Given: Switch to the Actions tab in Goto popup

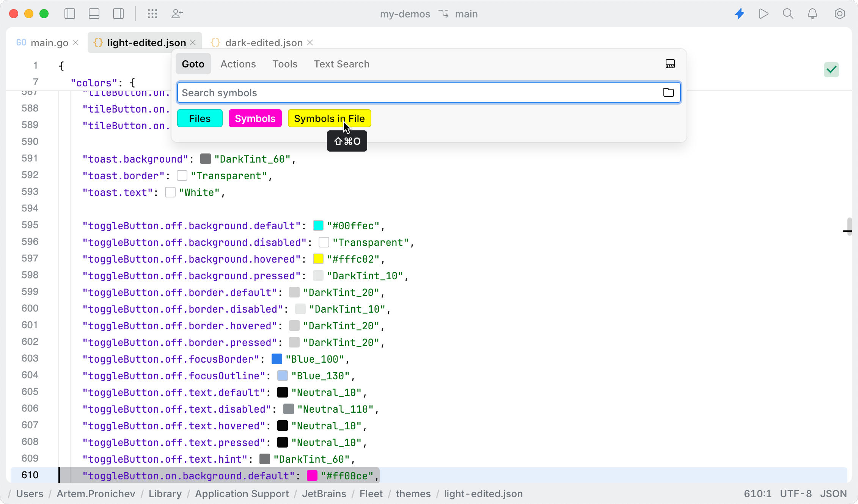Looking at the screenshot, I should (x=238, y=64).
